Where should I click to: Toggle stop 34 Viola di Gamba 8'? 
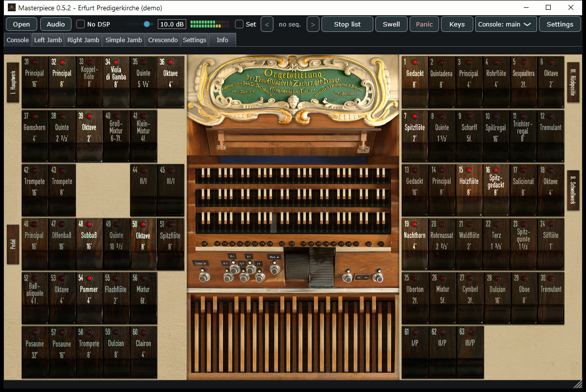pos(116,82)
